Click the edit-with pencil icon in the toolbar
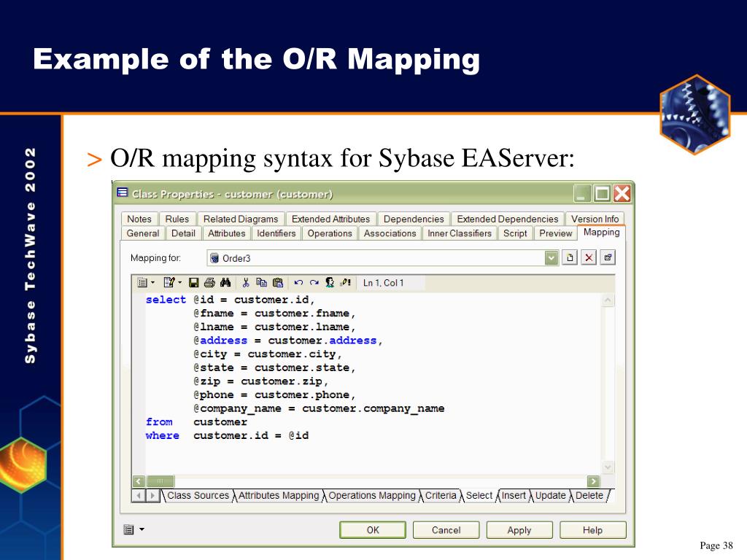 click(169, 282)
